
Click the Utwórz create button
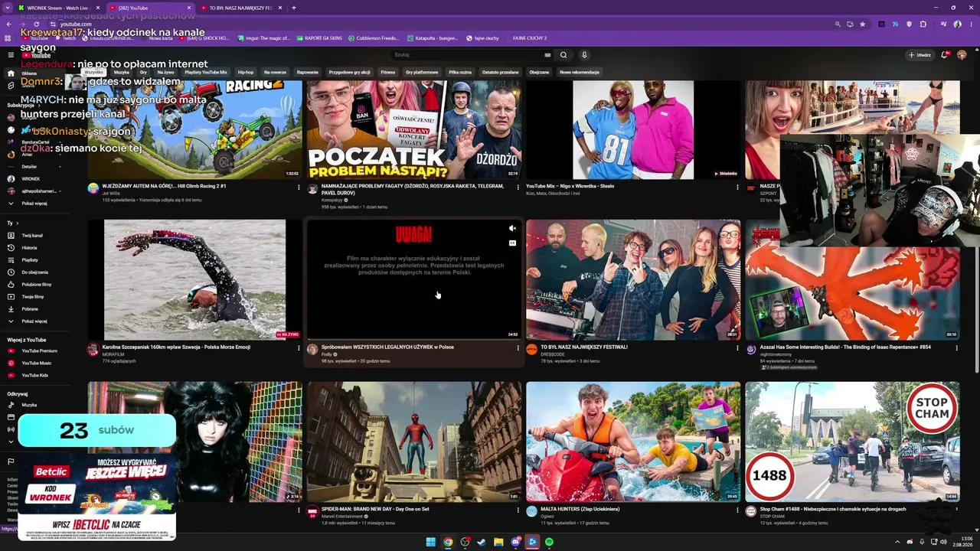920,55
